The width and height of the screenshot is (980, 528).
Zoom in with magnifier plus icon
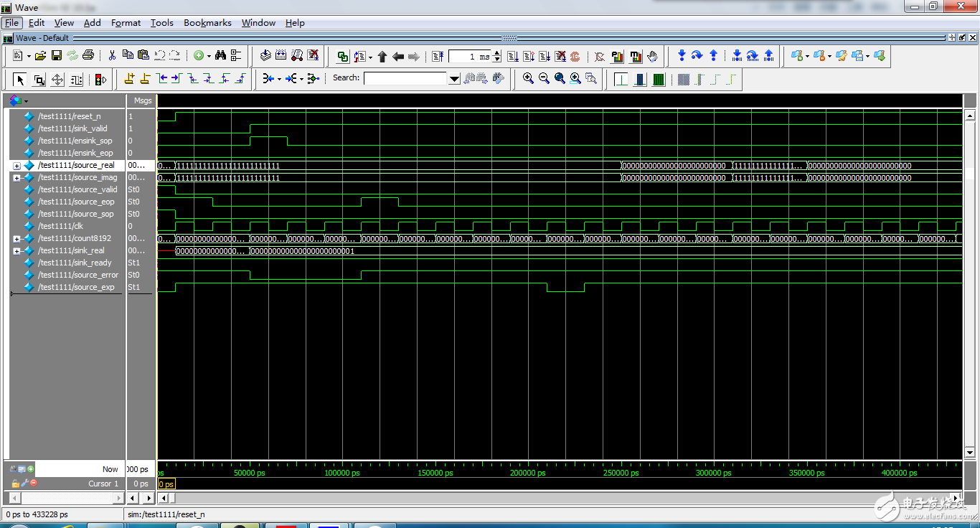click(x=528, y=78)
